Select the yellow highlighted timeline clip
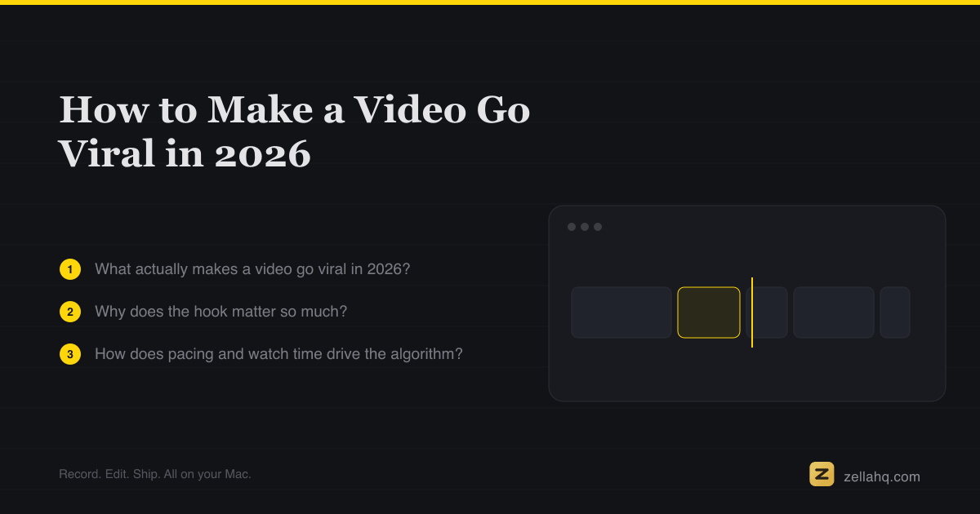980x514 pixels. (709, 312)
